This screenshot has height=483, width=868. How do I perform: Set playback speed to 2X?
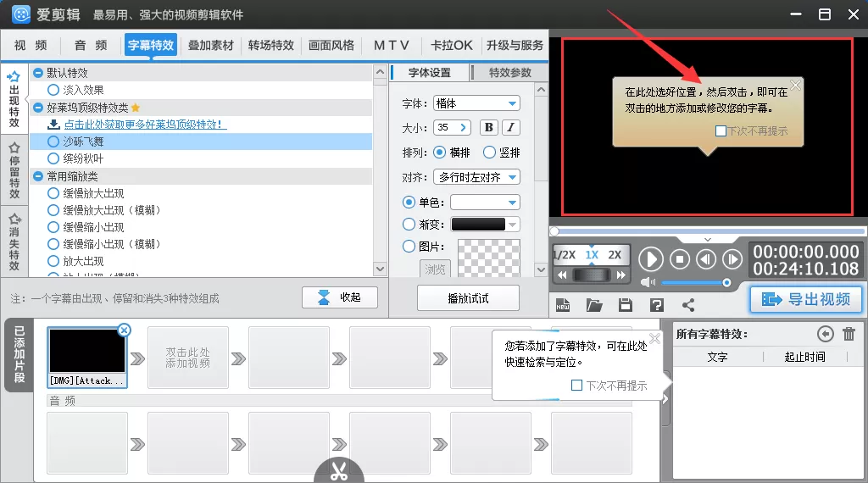click(615, 255)
